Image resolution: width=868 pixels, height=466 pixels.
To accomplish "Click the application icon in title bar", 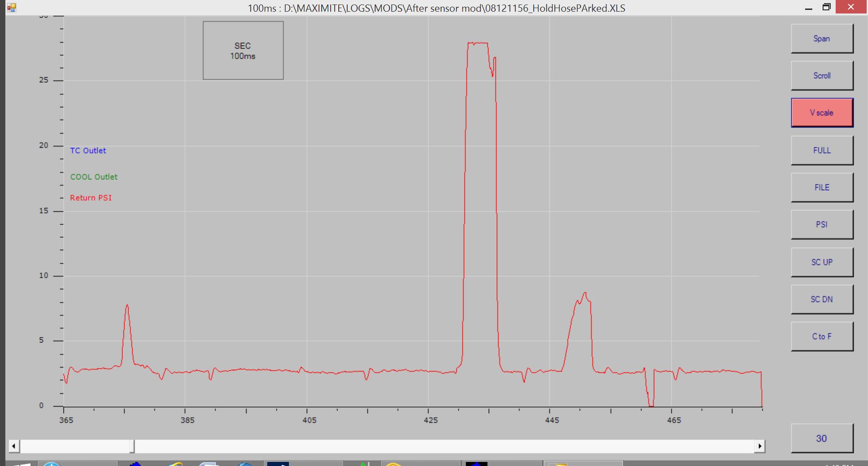I will pos(12,8).
